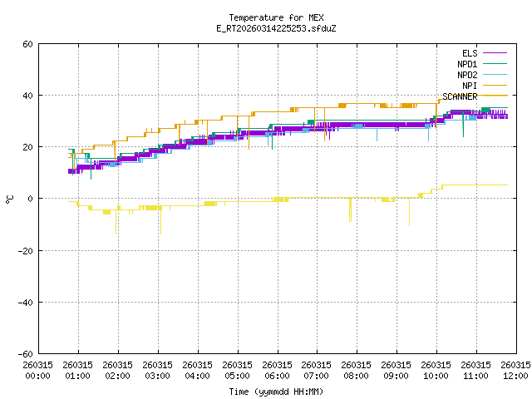Click the °C y-axis label
532x399 pixels.
click(x=9, y=199)
